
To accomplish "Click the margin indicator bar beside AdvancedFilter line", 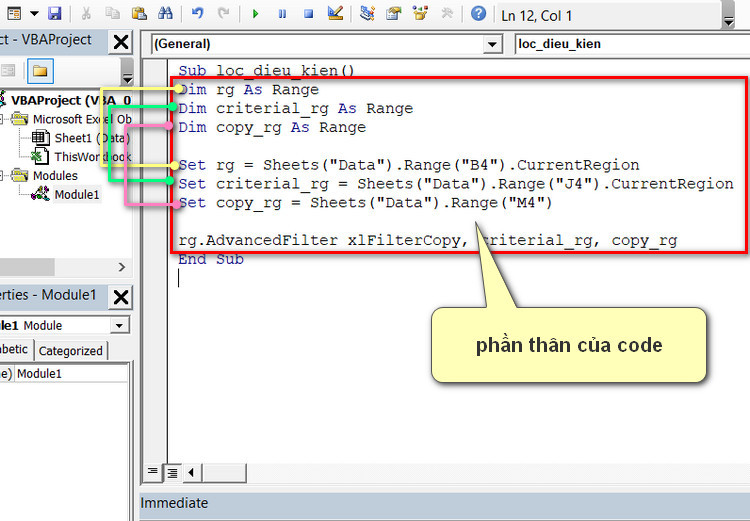I will coord(155,240).
